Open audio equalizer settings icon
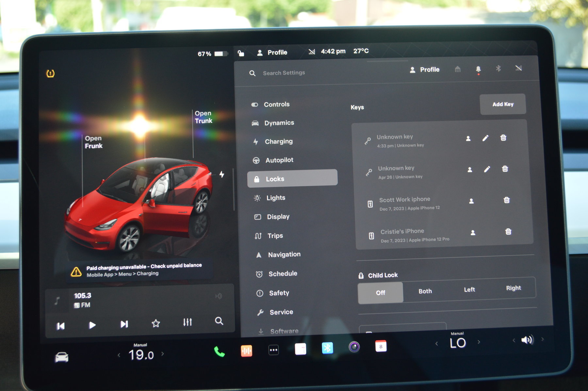Viewport: 588px width, 391px height. [x=188, y=322]
